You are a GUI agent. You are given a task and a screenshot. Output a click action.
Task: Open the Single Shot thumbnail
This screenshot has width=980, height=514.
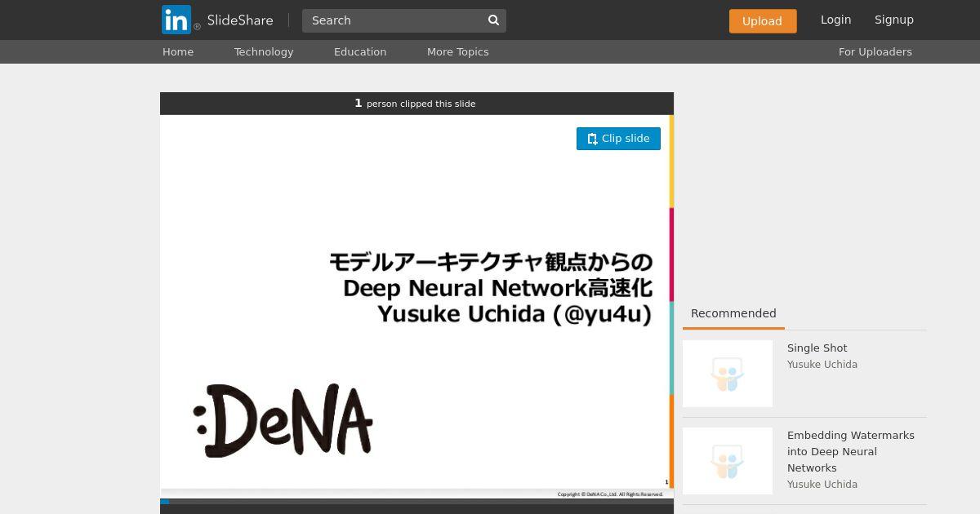pos(728,374)
